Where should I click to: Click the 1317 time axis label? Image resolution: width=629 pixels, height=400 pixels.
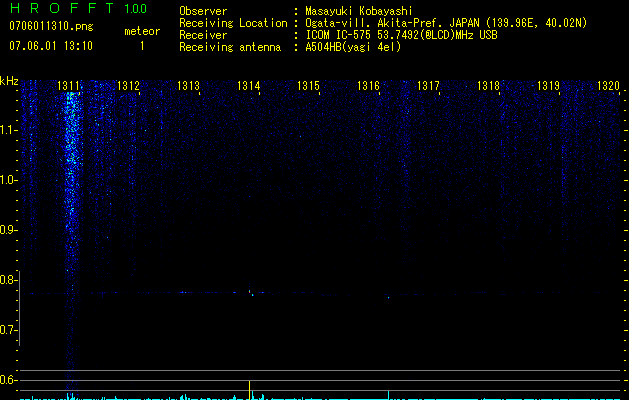(428, 86)
